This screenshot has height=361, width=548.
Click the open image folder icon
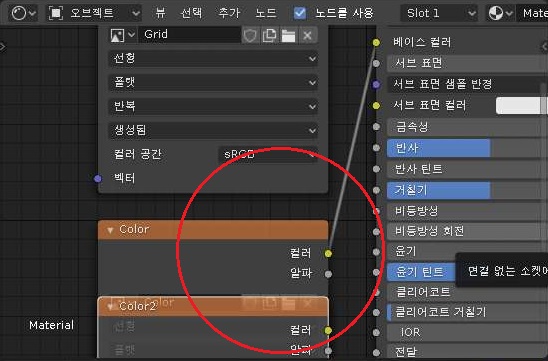pyautogui.click(x=288, y=35)
